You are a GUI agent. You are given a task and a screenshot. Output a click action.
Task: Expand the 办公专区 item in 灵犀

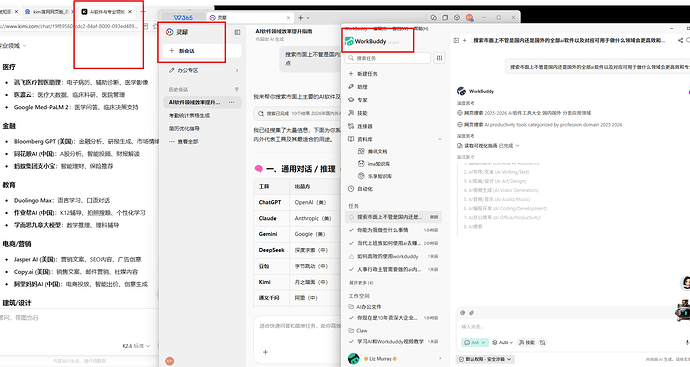(203, 70)
